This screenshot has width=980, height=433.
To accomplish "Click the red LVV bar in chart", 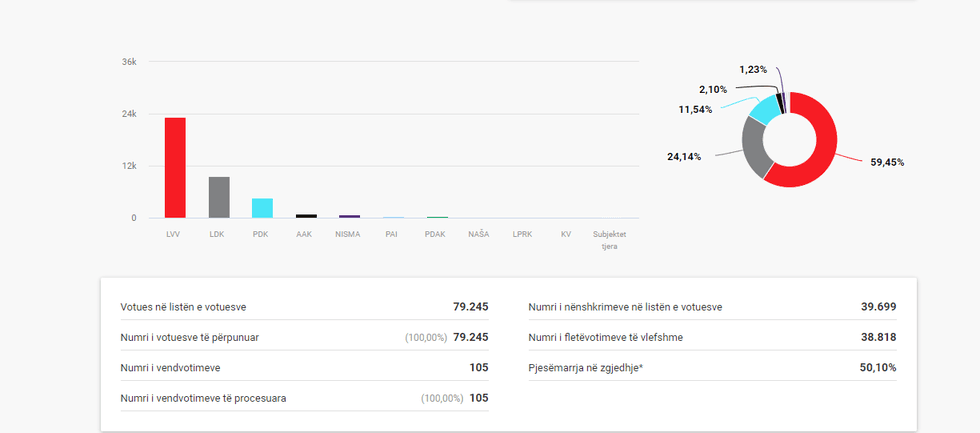I will point(175,168).
